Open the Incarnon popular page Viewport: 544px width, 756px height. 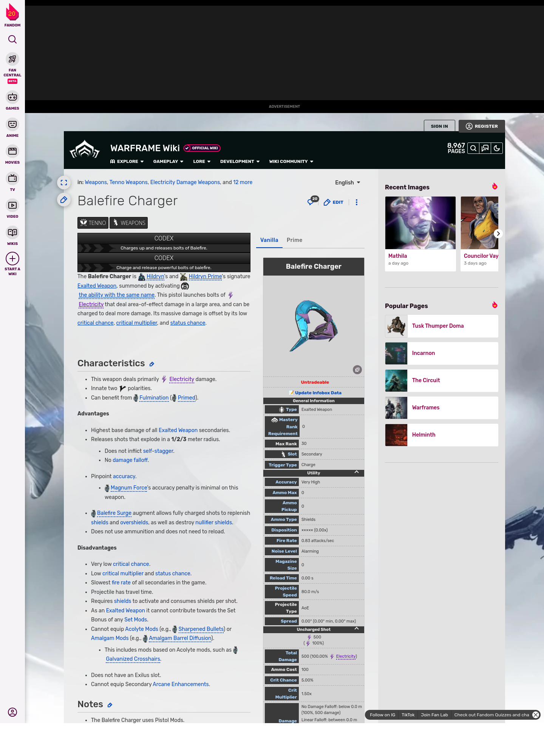click(442, 353)
